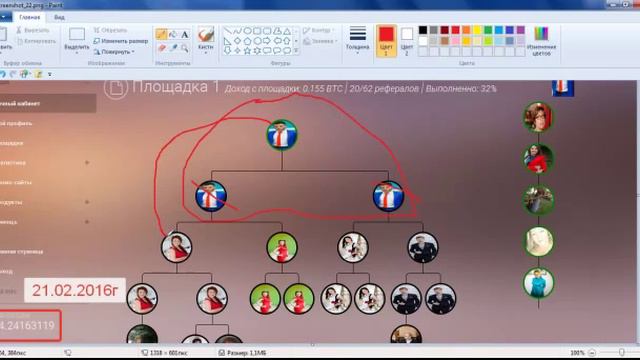640x360 pixels.
Task: Choose the Left arrow shape
Action: pyautogui.click(x=277, y=41)
